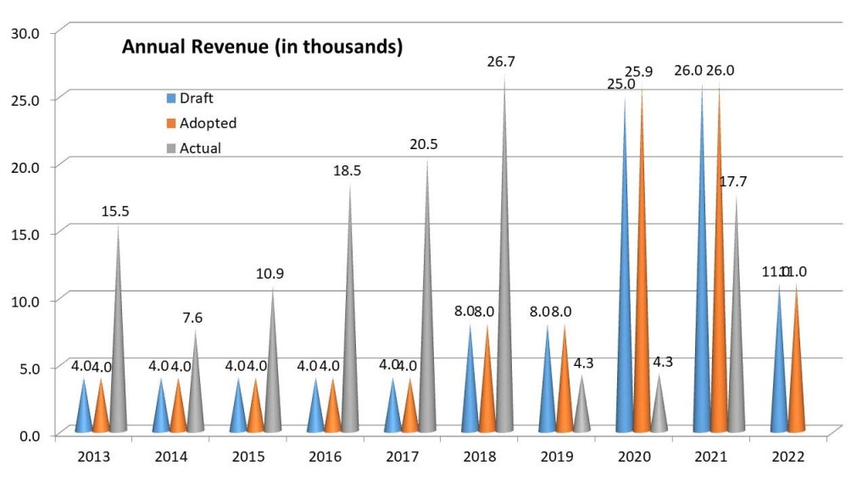
Task: Click the orange Adopted legend swatch
Action: point(171,123)
